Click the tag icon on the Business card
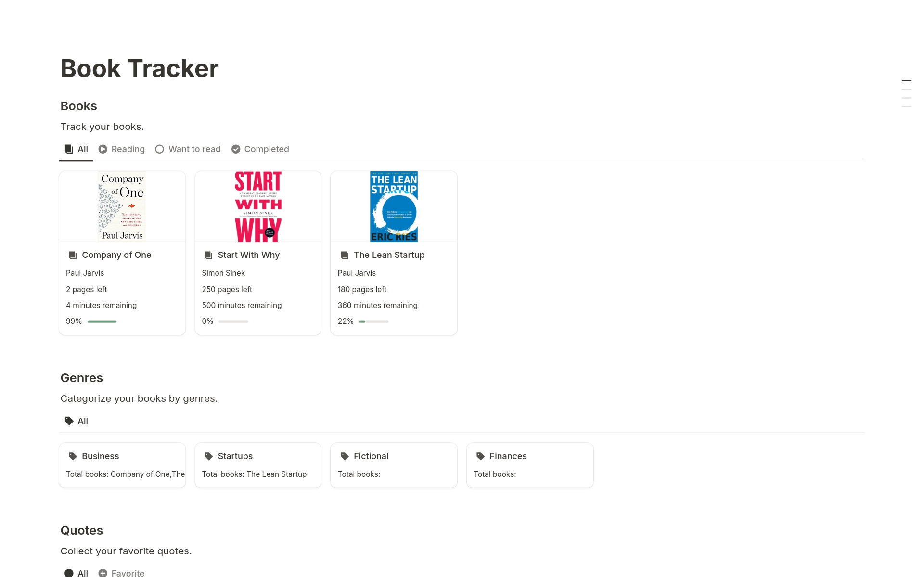The height and width of the screenshot is (577, 924). pyautogui.click(x=73, y=456)
